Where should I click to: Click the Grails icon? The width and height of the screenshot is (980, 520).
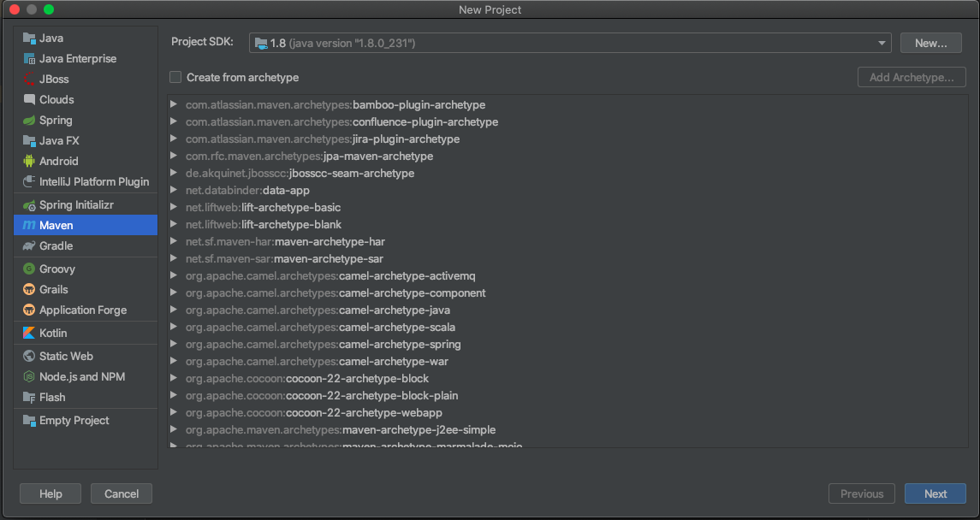29,290
